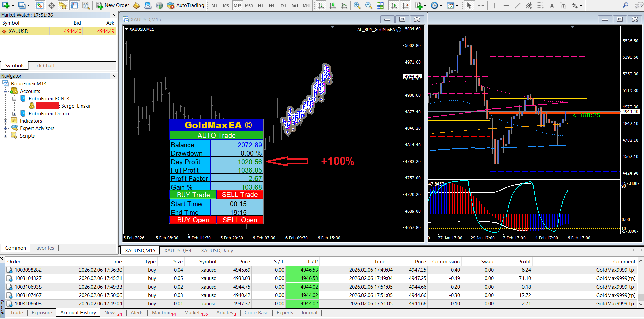The width and height of the screenshot is (644, 319).
Task: Select the Trendline drawing tool
Action: click(x=517, y=5)
